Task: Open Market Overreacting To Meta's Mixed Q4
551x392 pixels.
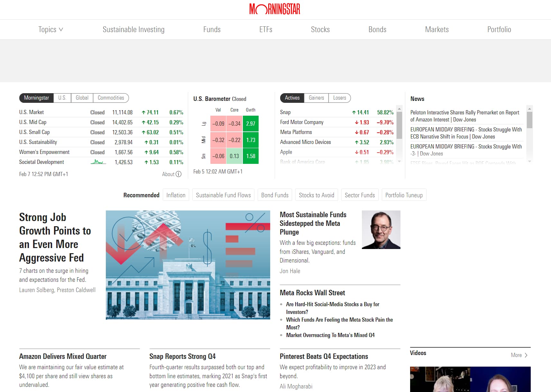Action: 330,335
